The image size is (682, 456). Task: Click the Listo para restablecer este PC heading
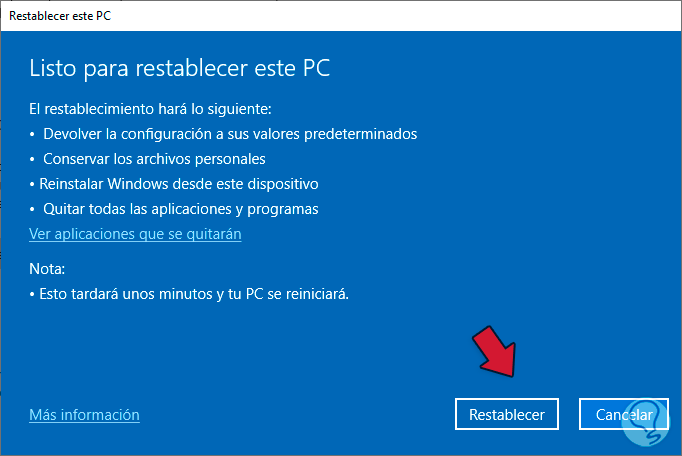[180, 69]
